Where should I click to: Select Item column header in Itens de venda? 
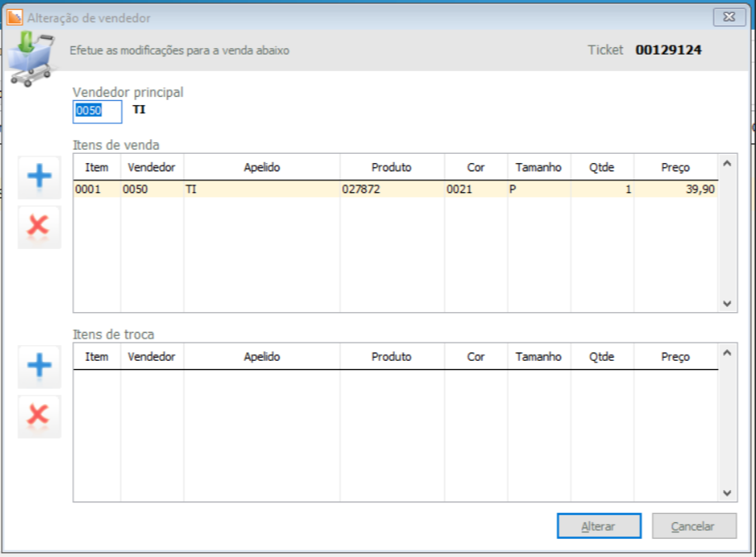click(97, 167)
